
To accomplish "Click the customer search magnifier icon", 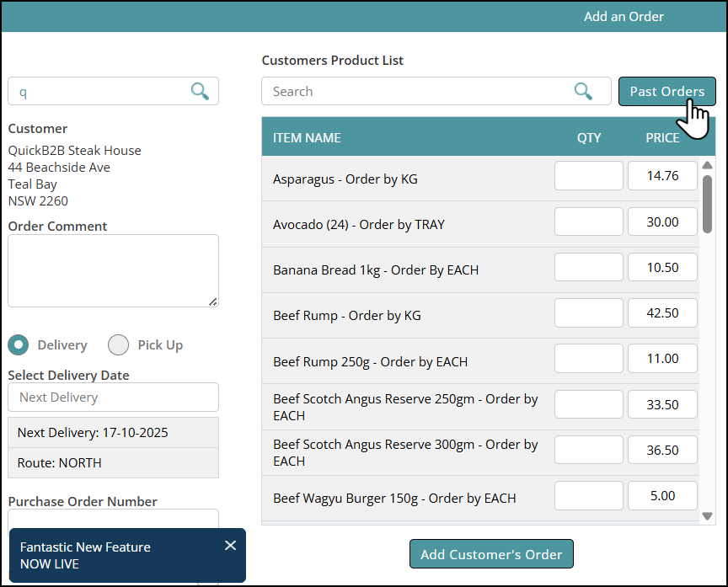I will 200,91.
